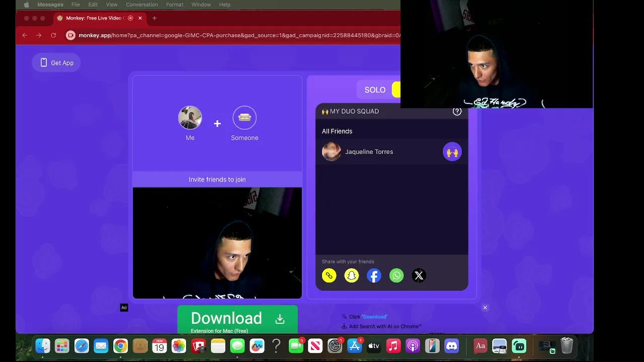
Task: Share via the Snapchat icon
Action: point(352,276)
